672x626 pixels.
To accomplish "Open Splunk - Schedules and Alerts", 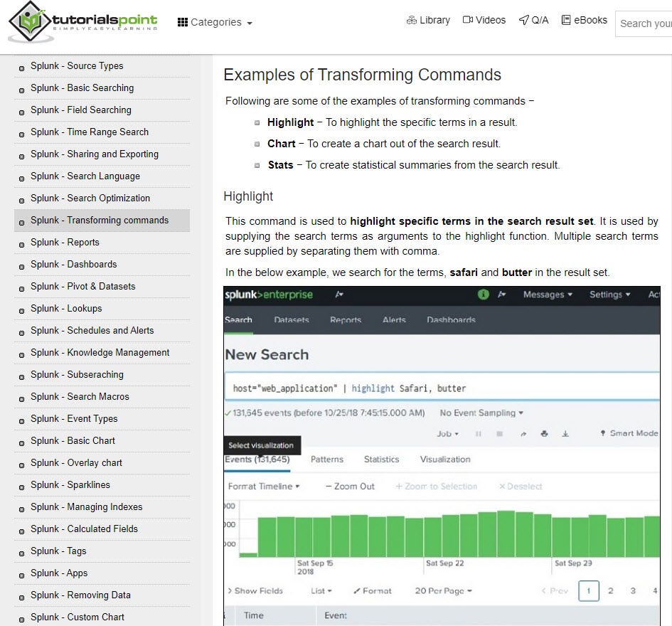I will 92,331.
